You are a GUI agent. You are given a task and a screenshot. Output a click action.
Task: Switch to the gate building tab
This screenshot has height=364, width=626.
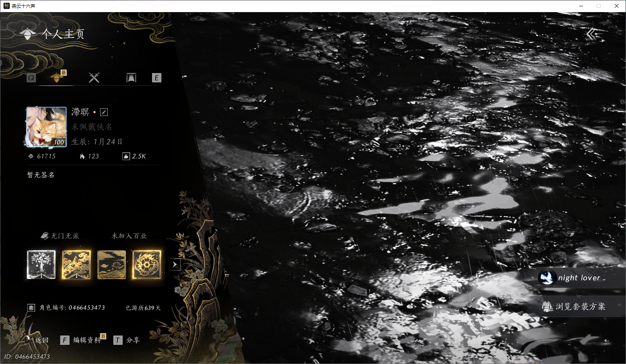point(131,78)
